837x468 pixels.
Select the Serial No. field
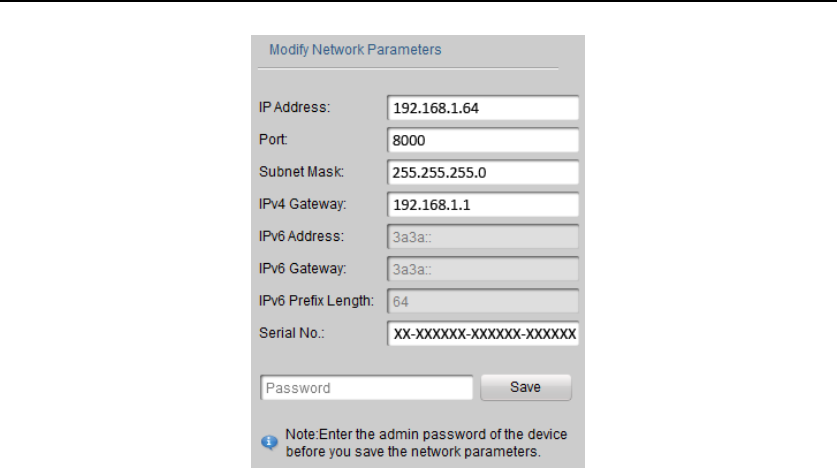(x=483, y=334)
